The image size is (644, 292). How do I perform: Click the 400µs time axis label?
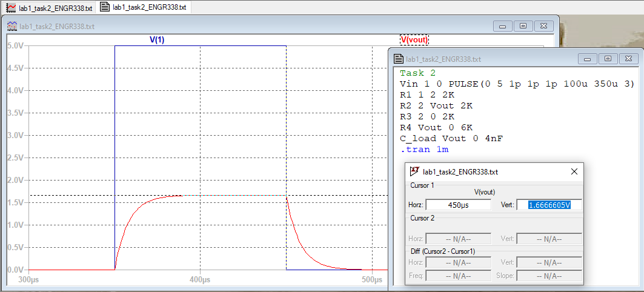point(200,280)
